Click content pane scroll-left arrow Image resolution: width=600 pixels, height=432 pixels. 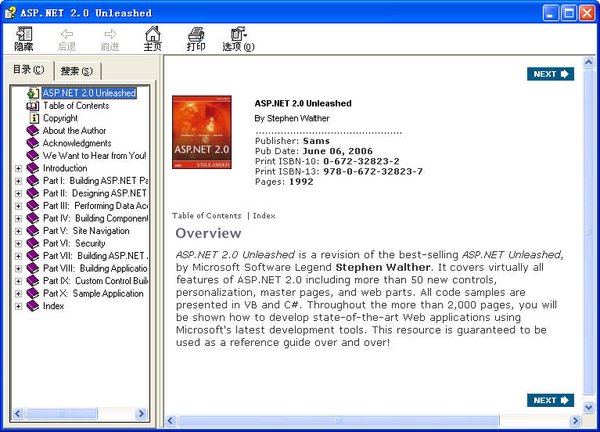click(x=171, y=421)
